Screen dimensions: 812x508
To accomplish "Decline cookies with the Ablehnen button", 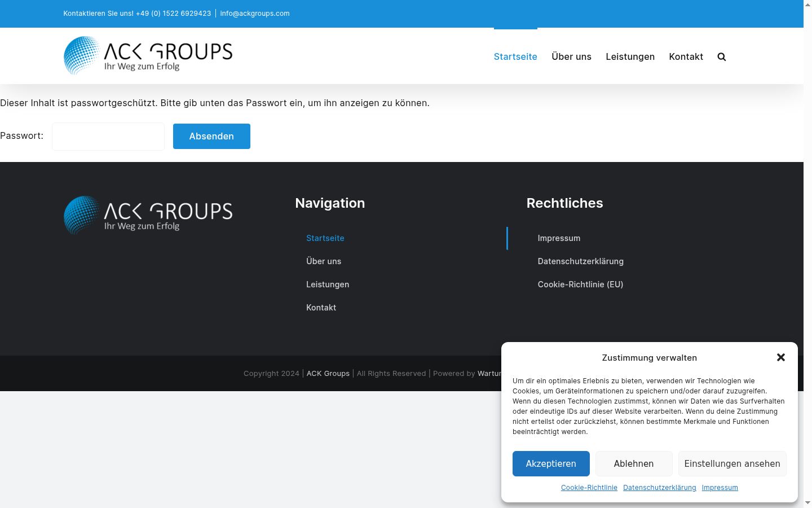I will (x=634, y=463).
